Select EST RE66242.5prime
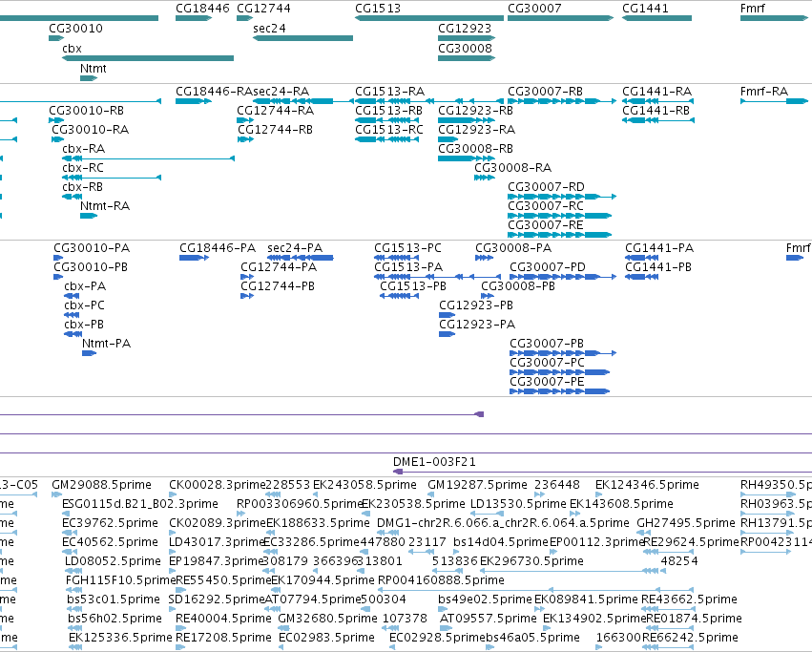 click(690, 638)
